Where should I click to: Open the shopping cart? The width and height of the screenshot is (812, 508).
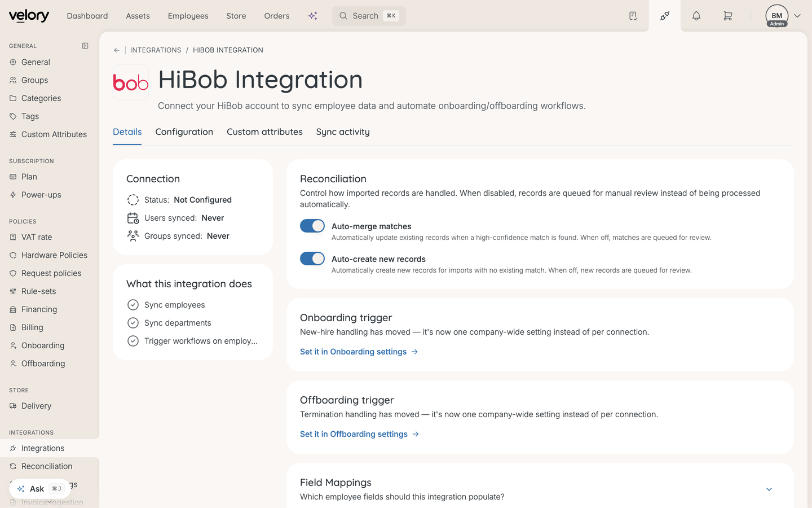click(x=728, y=16)
